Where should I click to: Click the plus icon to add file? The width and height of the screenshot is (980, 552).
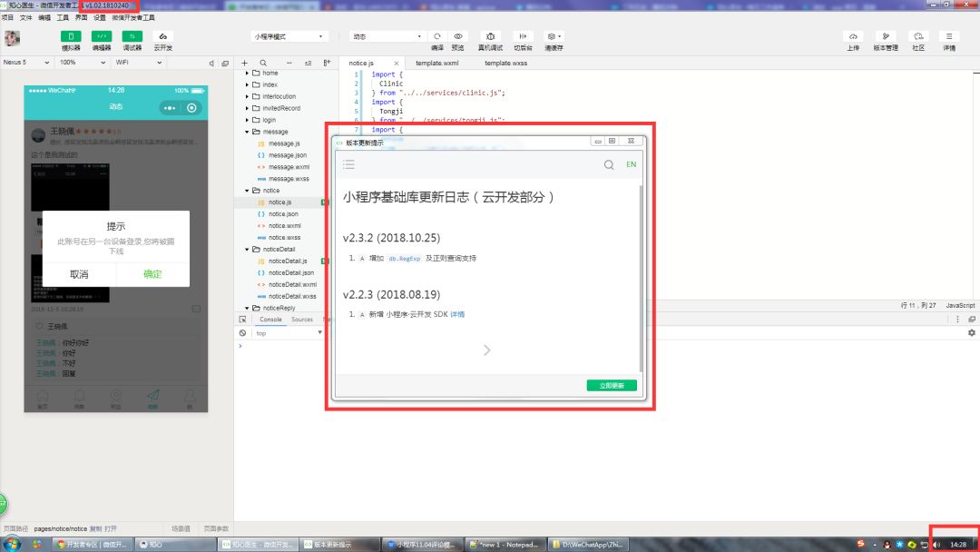[244, 64]
